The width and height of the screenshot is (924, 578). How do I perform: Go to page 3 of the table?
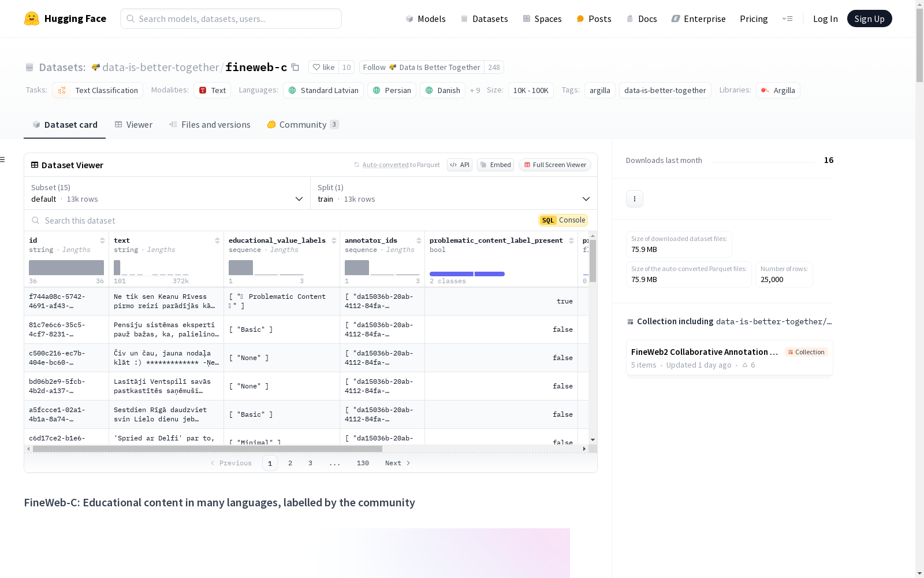pos(310,463)
